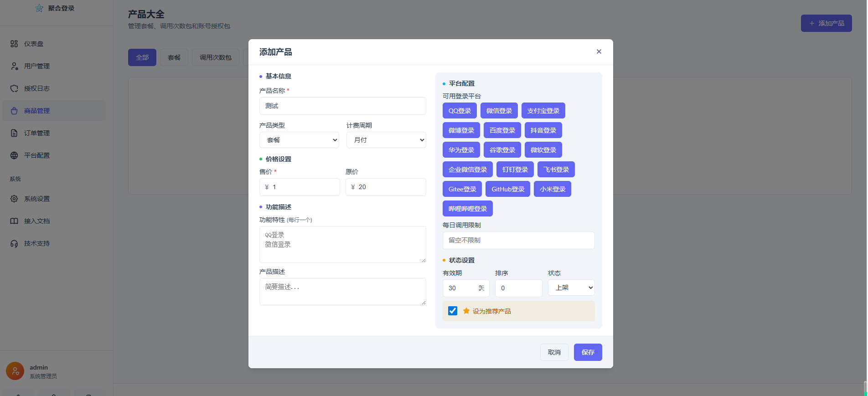Toggle the 钉钉登录 platform chip
The image size is (868, 396).
[x=515, y=170]
